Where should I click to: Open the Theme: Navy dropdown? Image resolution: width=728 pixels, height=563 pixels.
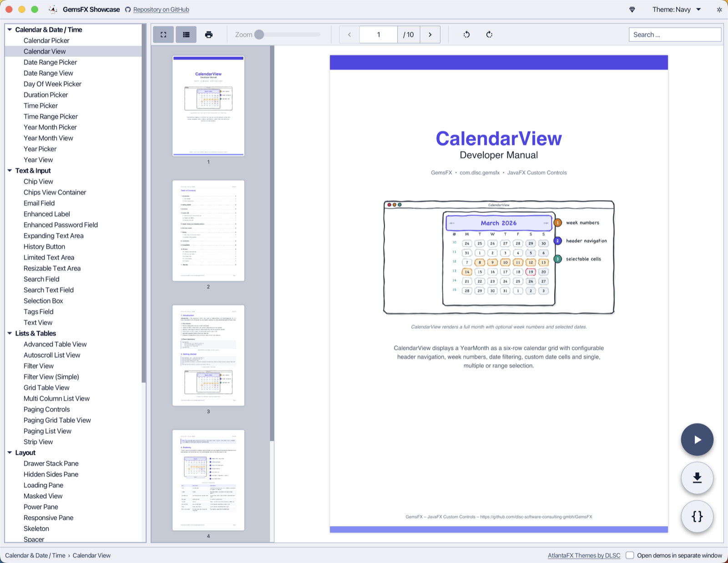point(677,10)
